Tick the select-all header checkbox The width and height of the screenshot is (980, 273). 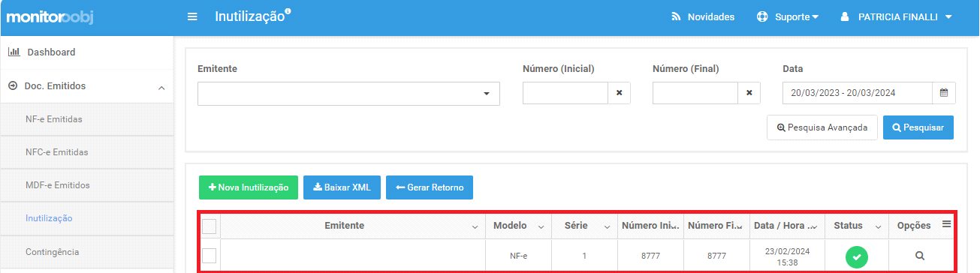[x=210, y=226]
